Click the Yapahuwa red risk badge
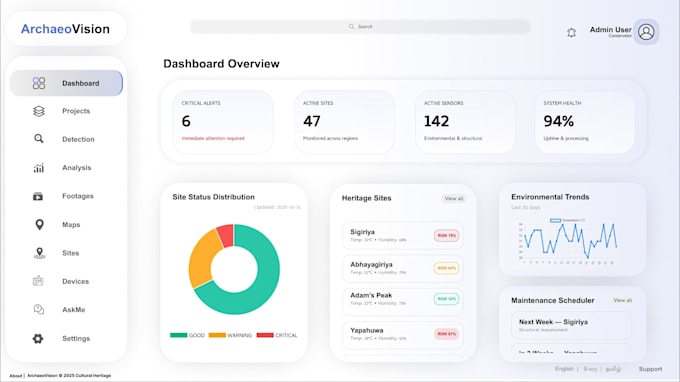 click(x=446, y=334)
